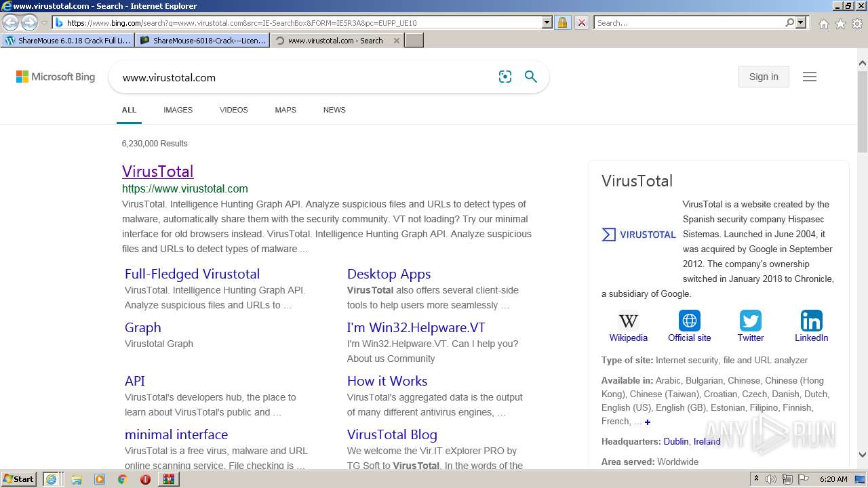Screen dimensions: 868x488
Task: Select the ALL results tab
Action: (x=129, y=110)
